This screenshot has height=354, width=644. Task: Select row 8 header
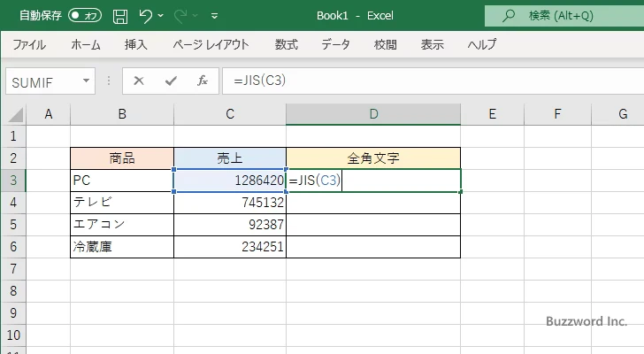(x=13, y=291)
